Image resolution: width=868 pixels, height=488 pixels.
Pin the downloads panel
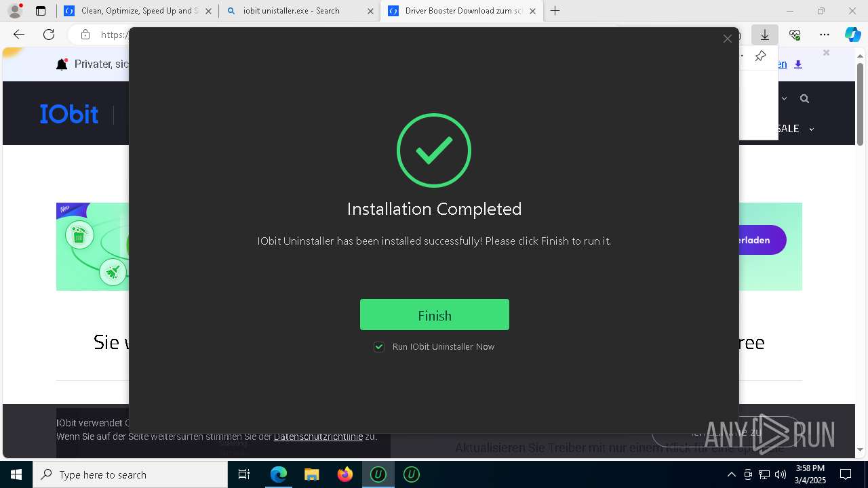tap(760, 56)
